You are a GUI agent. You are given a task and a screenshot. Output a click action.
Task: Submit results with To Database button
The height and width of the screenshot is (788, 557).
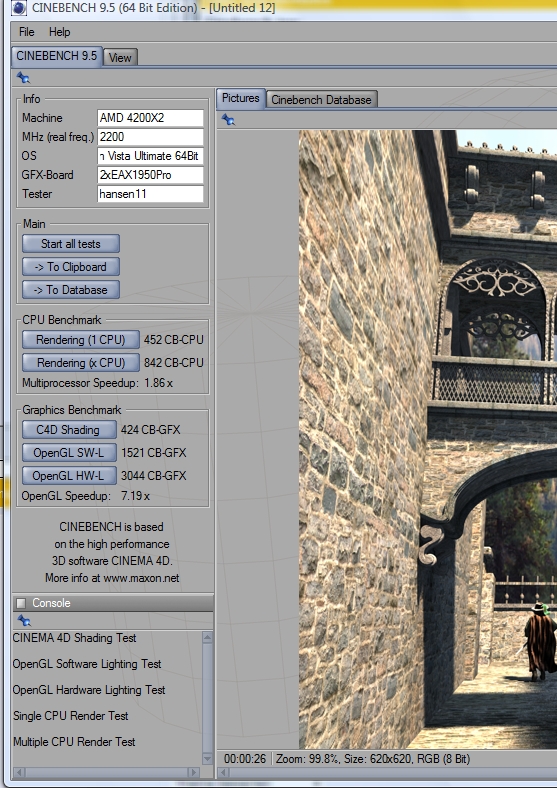[x=70, y=290]
